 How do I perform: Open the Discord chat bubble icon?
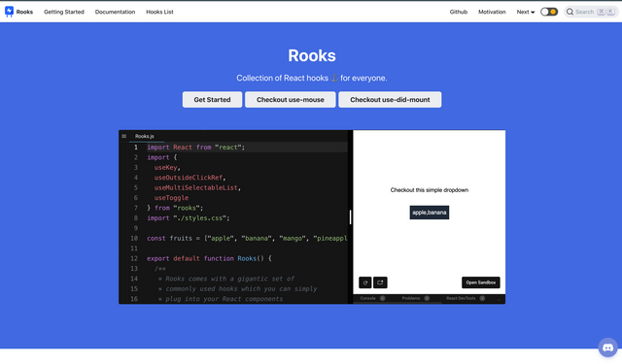click(607, 347)
